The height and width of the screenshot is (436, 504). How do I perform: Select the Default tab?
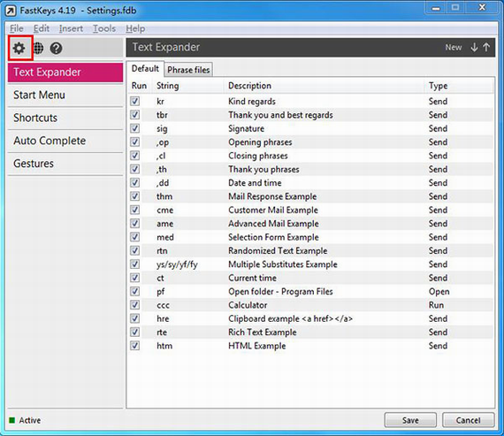coord(145,68)
